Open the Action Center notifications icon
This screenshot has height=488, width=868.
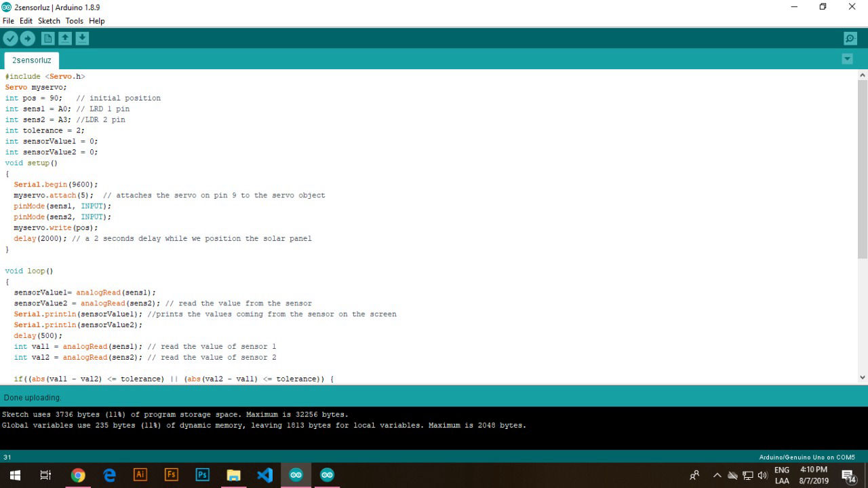[x=849, y=475]
